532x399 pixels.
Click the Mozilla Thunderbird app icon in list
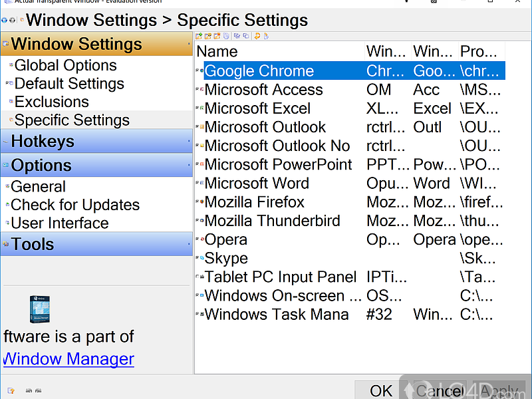tap(202, 221)
